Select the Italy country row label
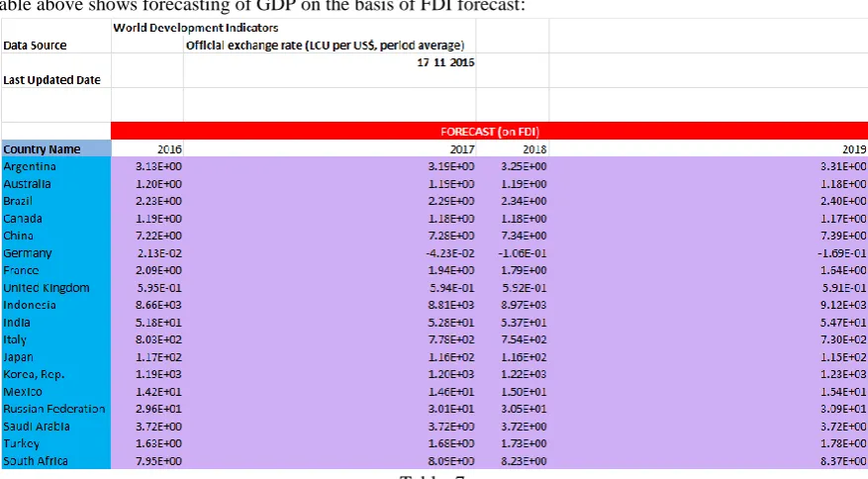 pyautogui.click(x=15, y=340)
